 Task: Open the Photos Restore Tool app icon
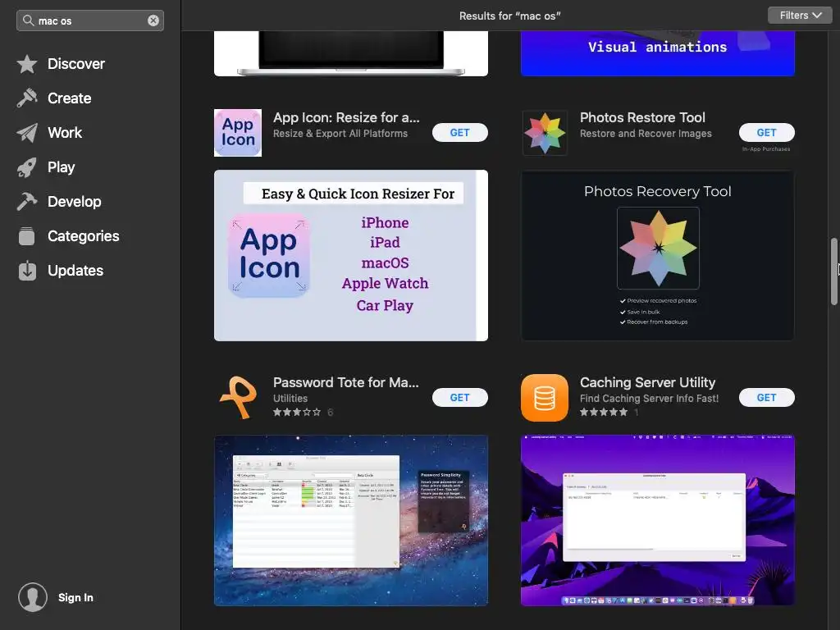(545, 133)
